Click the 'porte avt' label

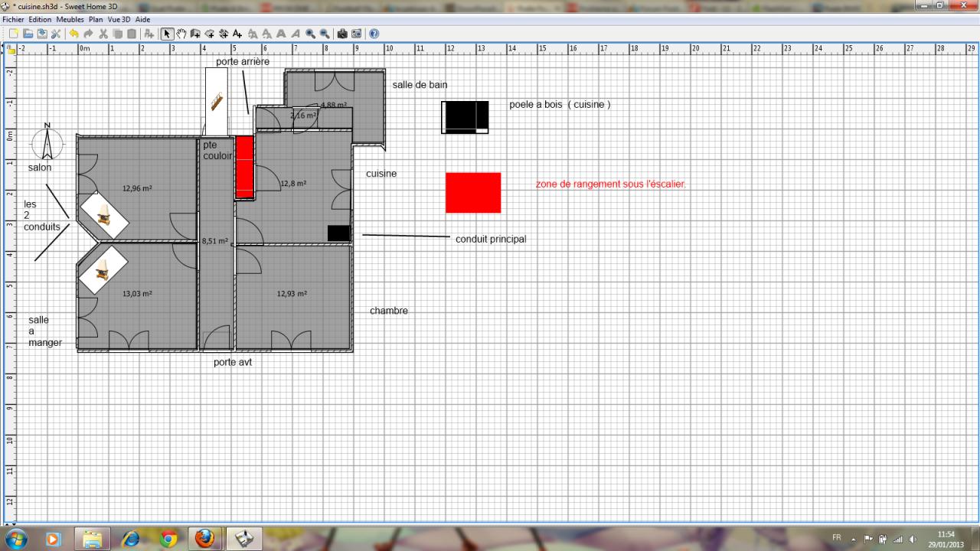tap(233, 362)
